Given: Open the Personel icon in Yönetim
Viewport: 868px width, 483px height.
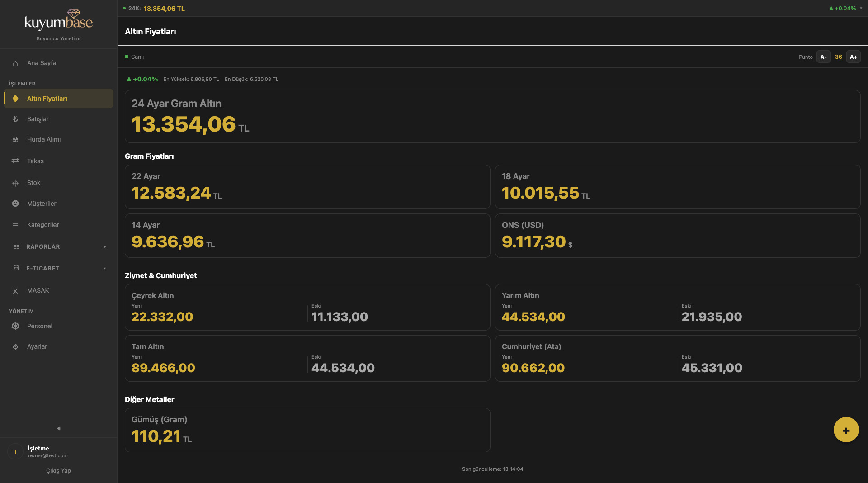Looking at the screenshot, I should [x=15, y=326].
